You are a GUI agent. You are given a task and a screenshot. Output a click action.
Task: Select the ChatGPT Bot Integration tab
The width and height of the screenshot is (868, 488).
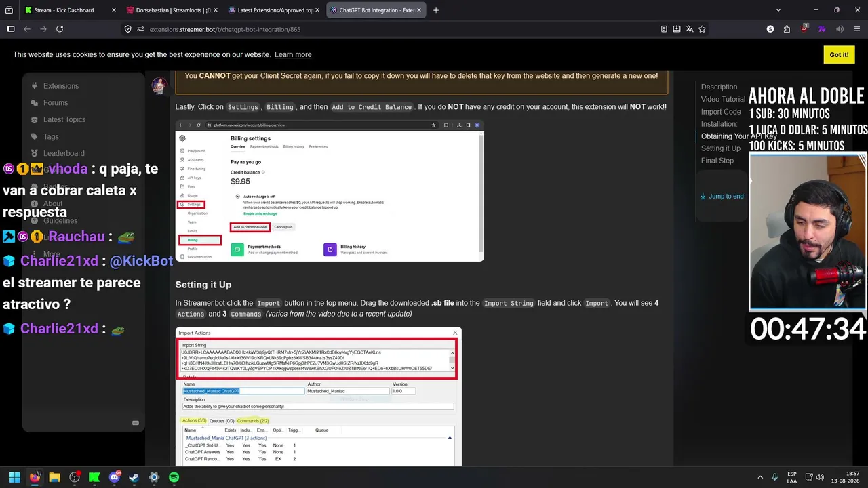coord(376,10)
